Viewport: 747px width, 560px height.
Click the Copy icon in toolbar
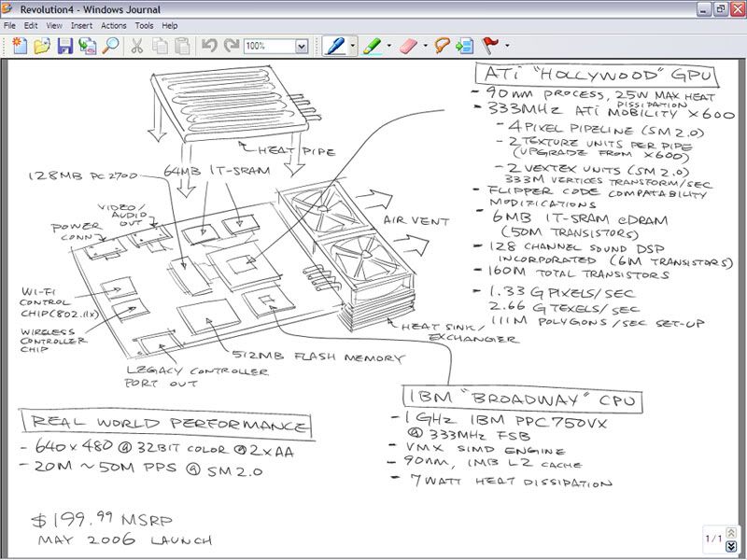[x=160, y=46]
